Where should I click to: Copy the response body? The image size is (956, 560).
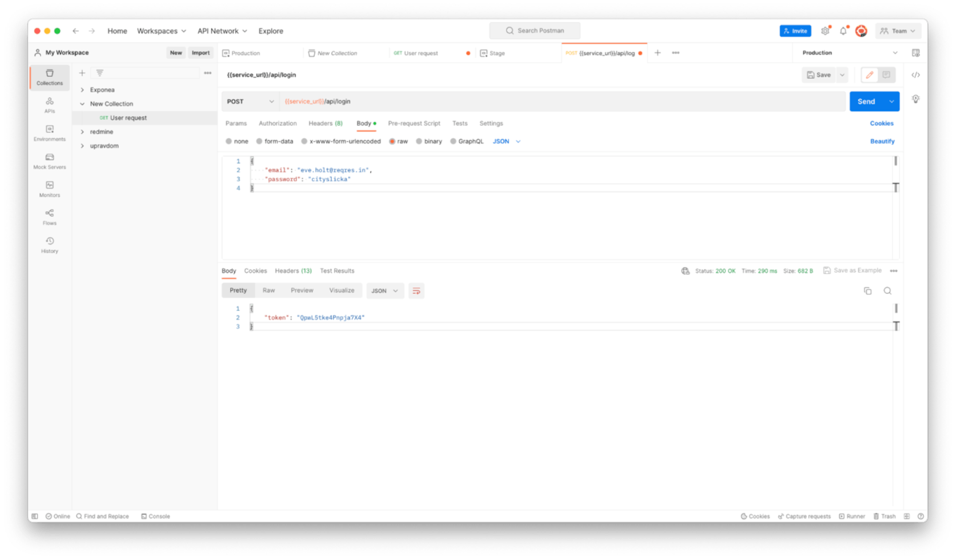coord(868,290)
